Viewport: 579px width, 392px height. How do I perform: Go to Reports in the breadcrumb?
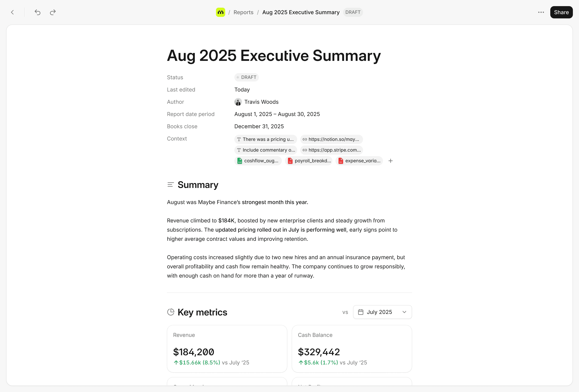[243, 12]
